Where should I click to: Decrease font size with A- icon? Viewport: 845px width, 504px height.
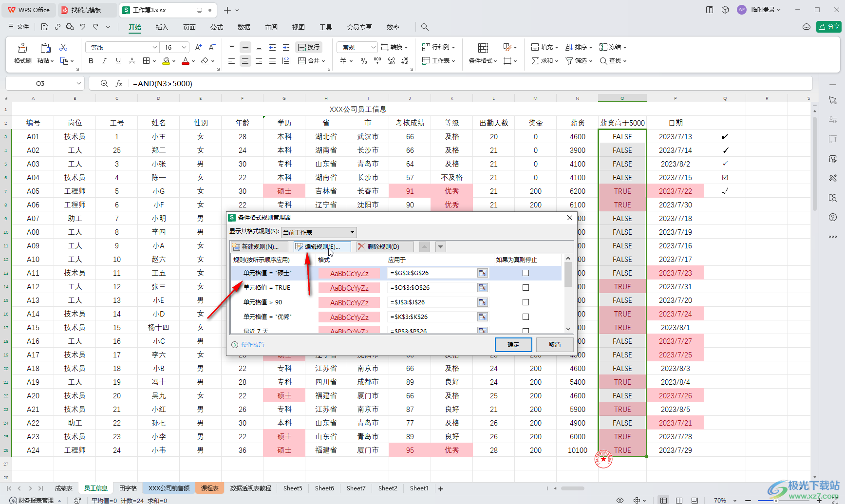[x=212, y=47]
